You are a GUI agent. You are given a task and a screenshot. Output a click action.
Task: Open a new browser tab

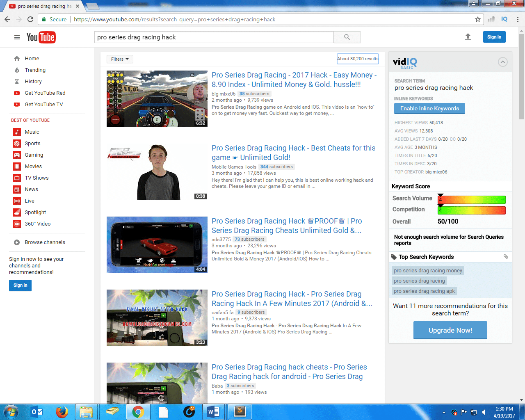pos(93,6)
